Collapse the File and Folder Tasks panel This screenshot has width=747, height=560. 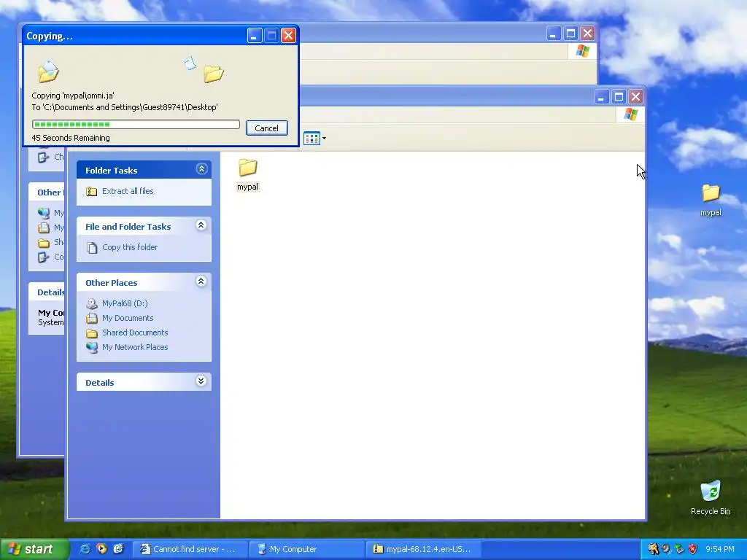(x=201, y=225)
